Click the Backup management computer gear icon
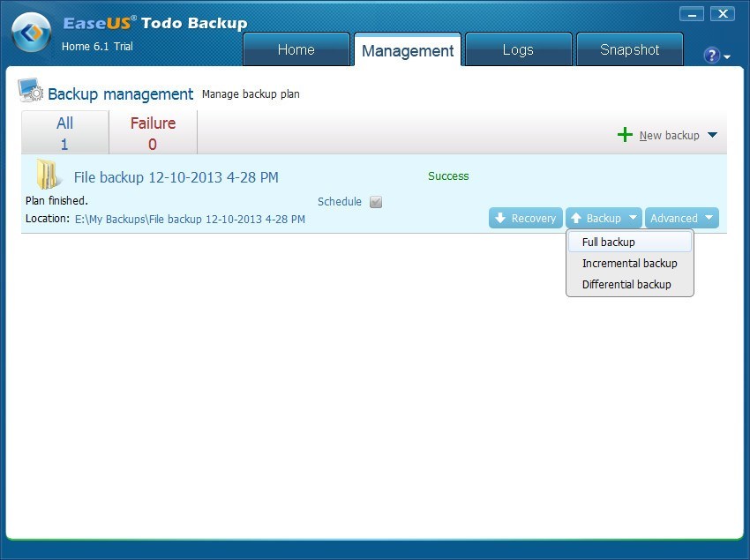The width and height of the screenshot is (750, 560). [30, 90]
